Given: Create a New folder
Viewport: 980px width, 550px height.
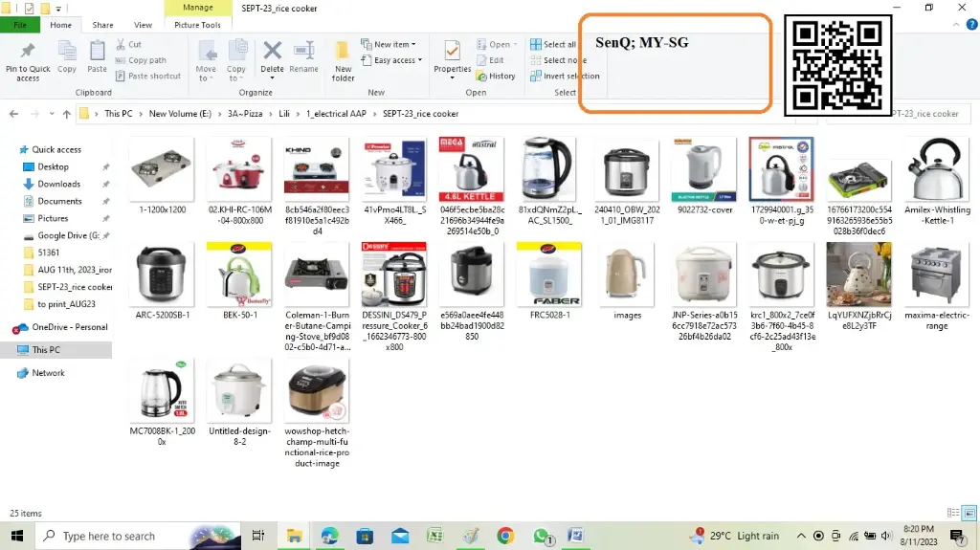Looking at the screenshot, I should click(343, 61).
